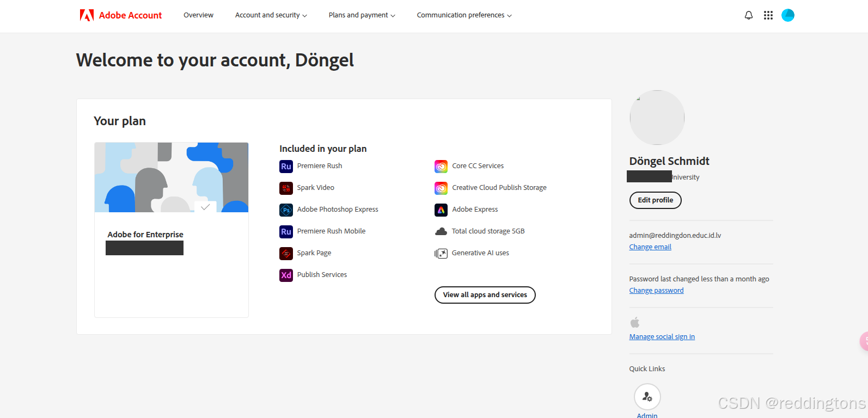Viewport: 868px width, 418px height.
Task: Click the Edit profile button
Action: (656, 200)
